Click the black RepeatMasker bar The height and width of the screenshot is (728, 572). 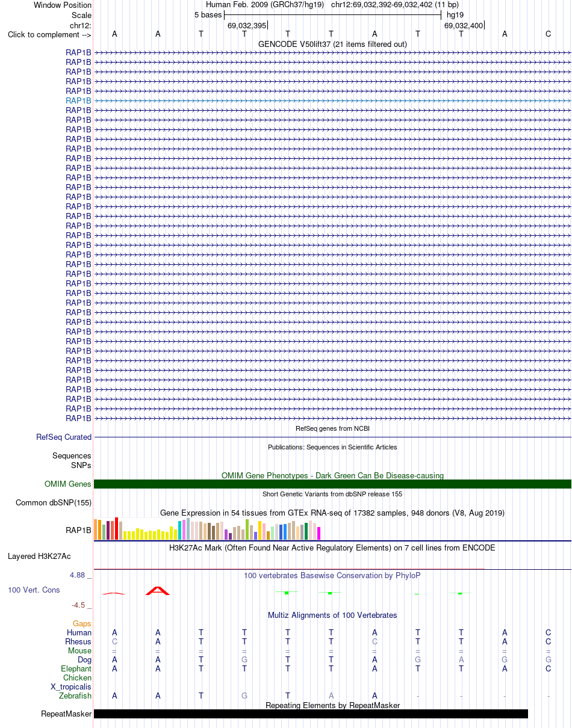(311, 714)
